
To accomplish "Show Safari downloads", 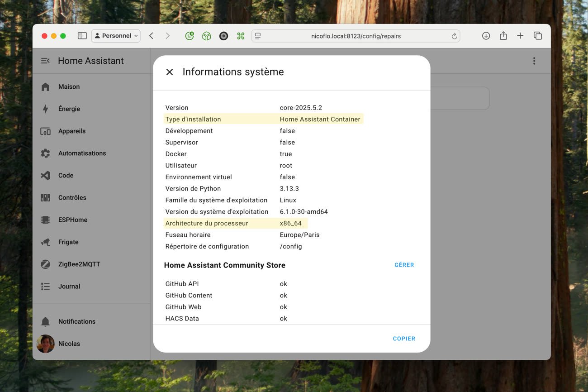I will click(486, 36).
